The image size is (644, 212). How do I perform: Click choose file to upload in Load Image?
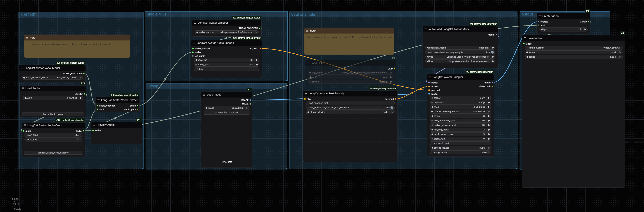(227, 113)
